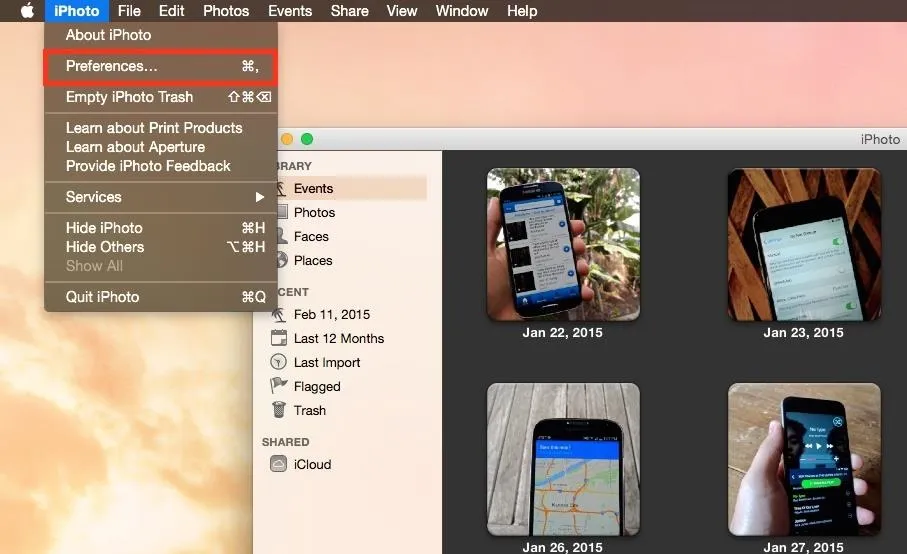Click the SHARED section header
907x554 pixels.
tap(285, 442)
